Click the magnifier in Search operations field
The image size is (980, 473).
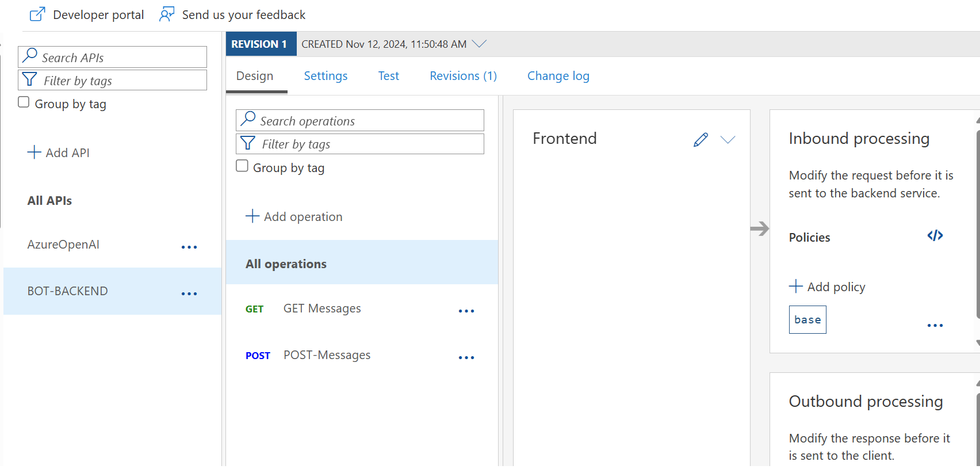(248, 120)
